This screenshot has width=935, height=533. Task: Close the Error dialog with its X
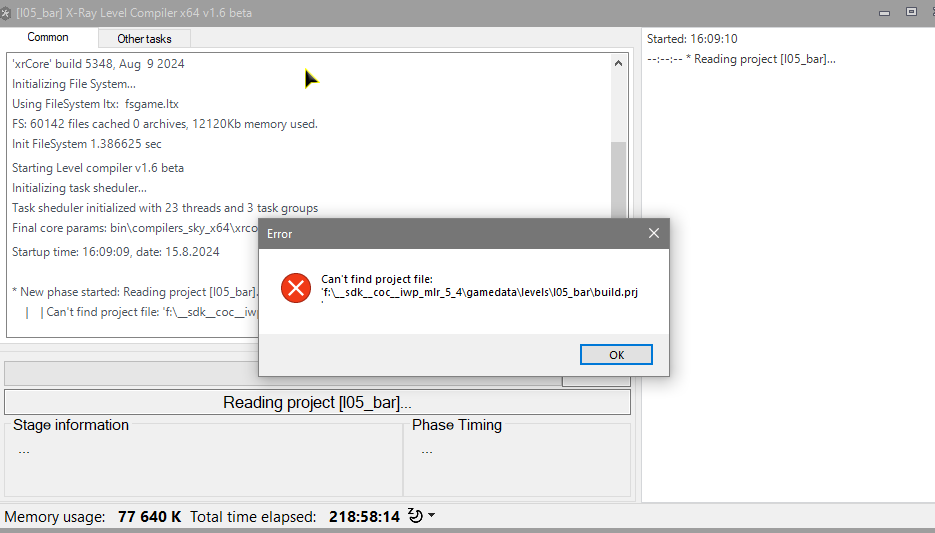tap(654, 233)
